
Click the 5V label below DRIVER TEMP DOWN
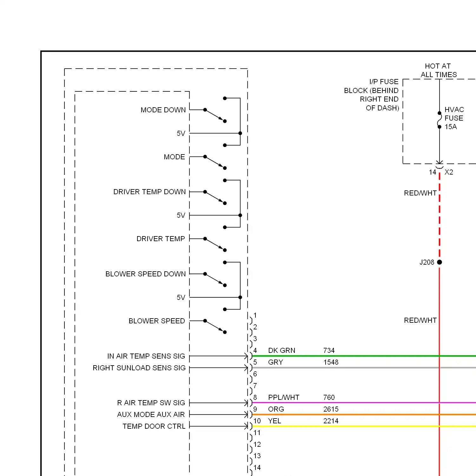(x=181, y=215)
